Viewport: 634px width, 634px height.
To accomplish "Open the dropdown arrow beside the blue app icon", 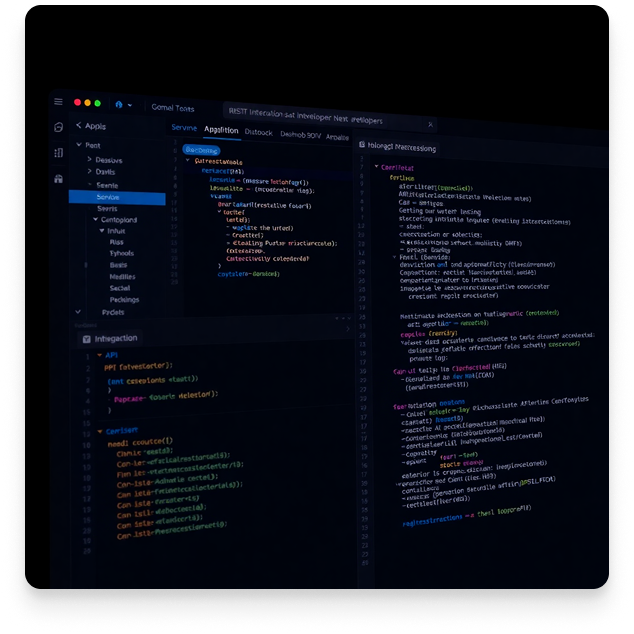I will pyautogui.click(x=131, y=104).
